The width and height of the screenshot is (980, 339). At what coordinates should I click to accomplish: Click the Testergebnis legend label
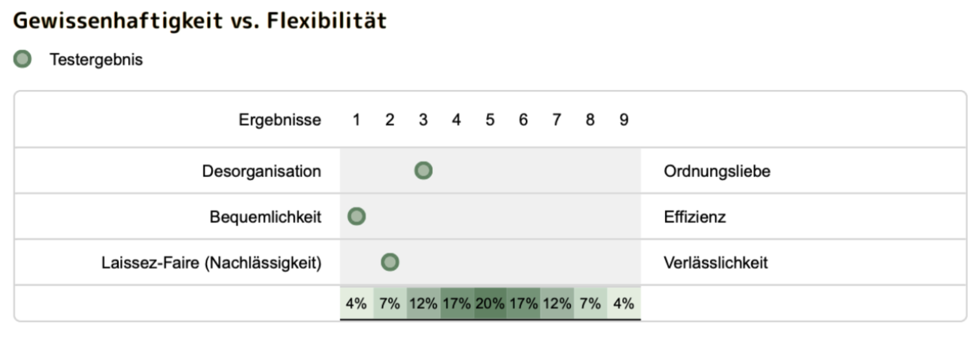pos(96,59)
